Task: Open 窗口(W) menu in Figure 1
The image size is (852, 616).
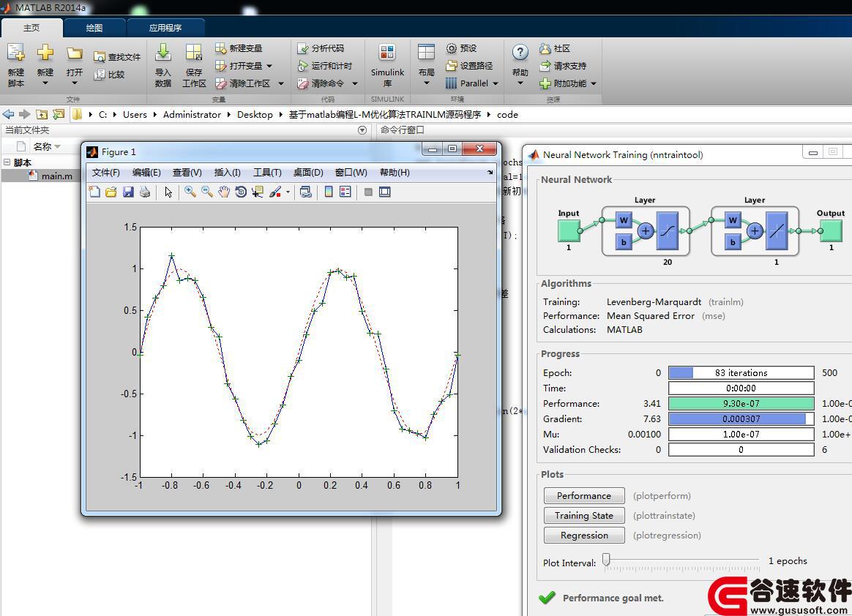Action: tap(351, 172)
